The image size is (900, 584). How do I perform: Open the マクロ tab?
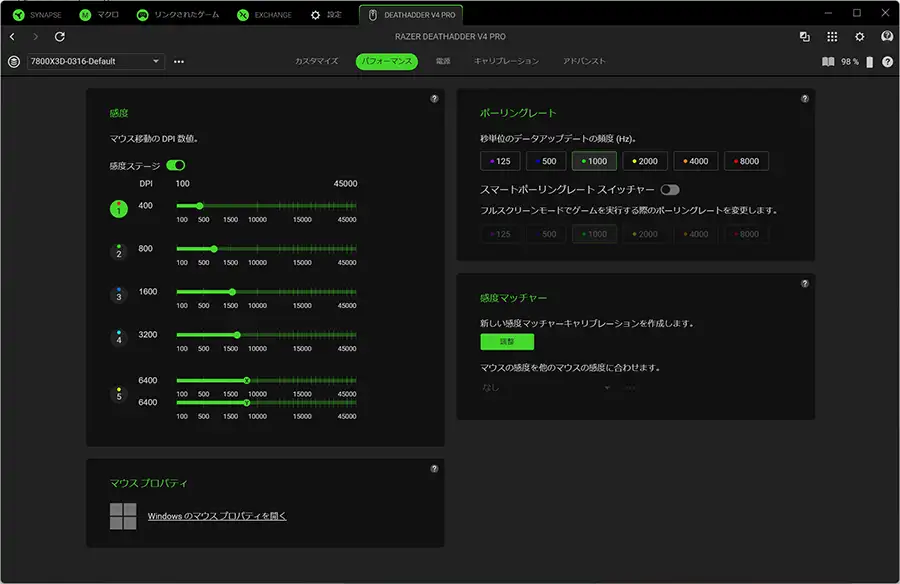[x=99, y=15]
